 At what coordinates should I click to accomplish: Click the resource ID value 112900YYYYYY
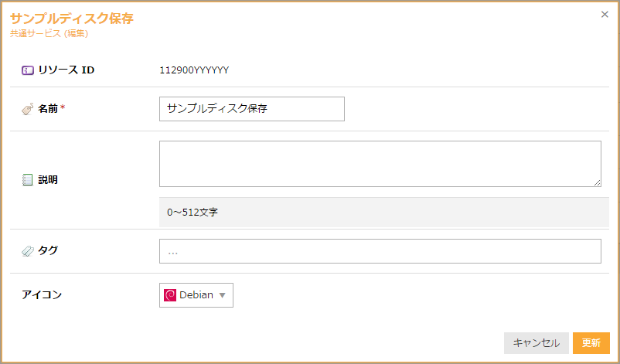click(x=194, y=70)
